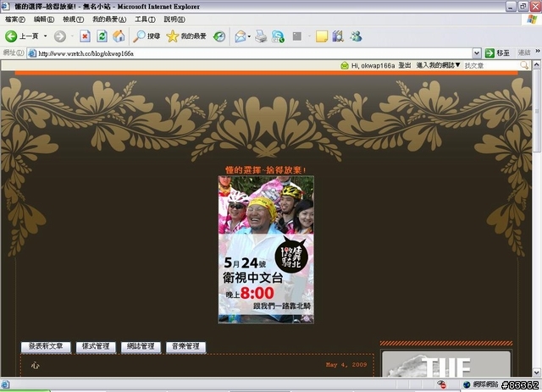This screenshot has width=542, height=392.
Task: Click the cycling promo banner image
Action: (x=266, y=250)
